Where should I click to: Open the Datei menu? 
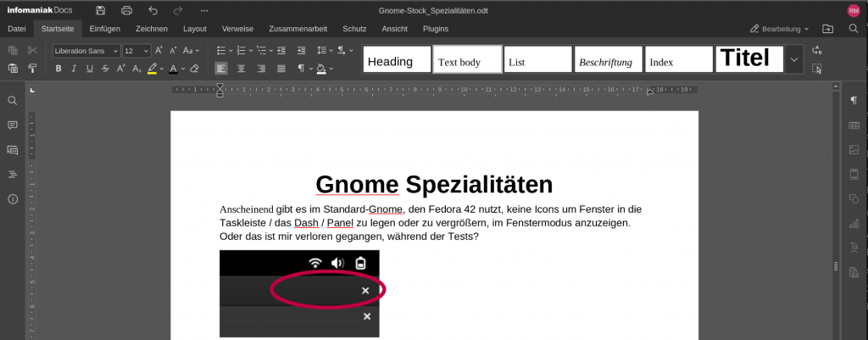coord(17,29)
